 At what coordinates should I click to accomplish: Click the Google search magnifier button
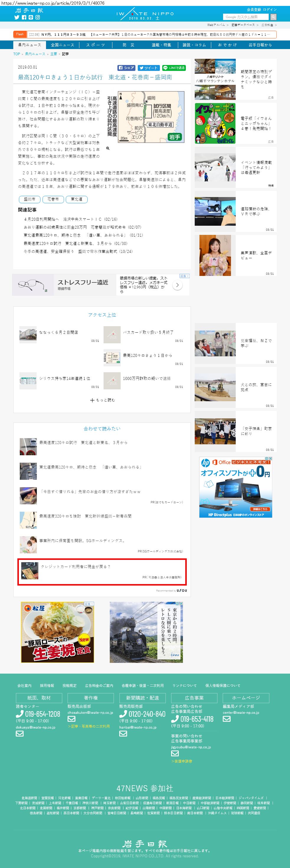click(273, 17)
